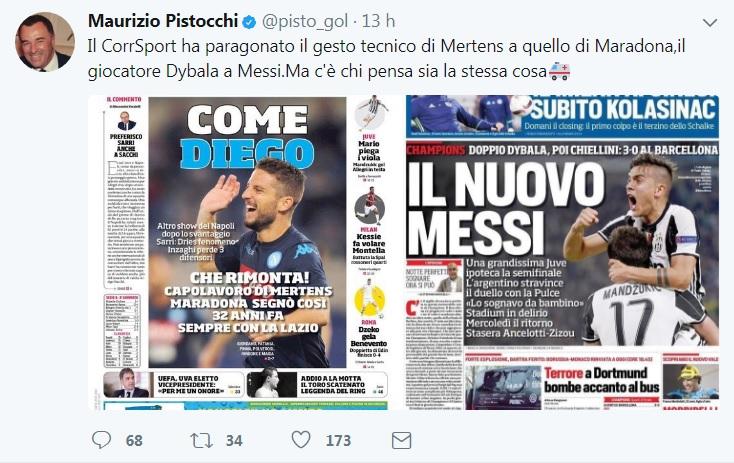Click the reply speech bubble icon
This screenshot has height=463, width=734.
pyautogui.click(x=101, y=440)
